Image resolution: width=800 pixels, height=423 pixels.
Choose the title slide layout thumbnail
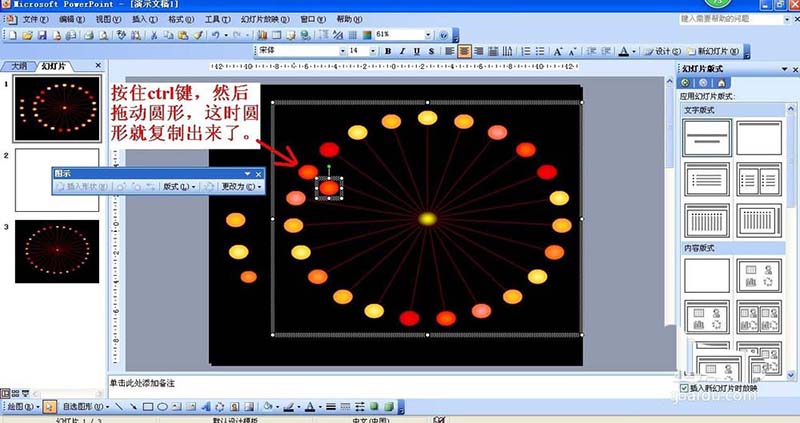coord(707,138)
